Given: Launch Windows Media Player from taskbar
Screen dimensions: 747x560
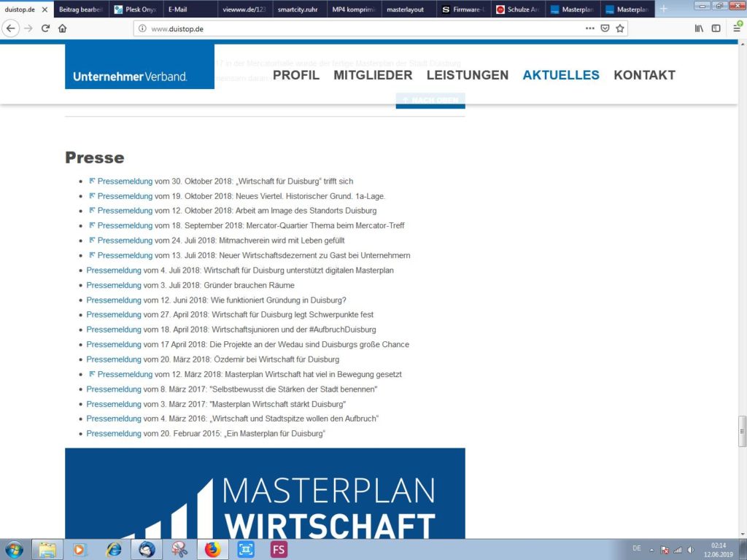Looking at the screenshot, I should [x=80, y=550].
